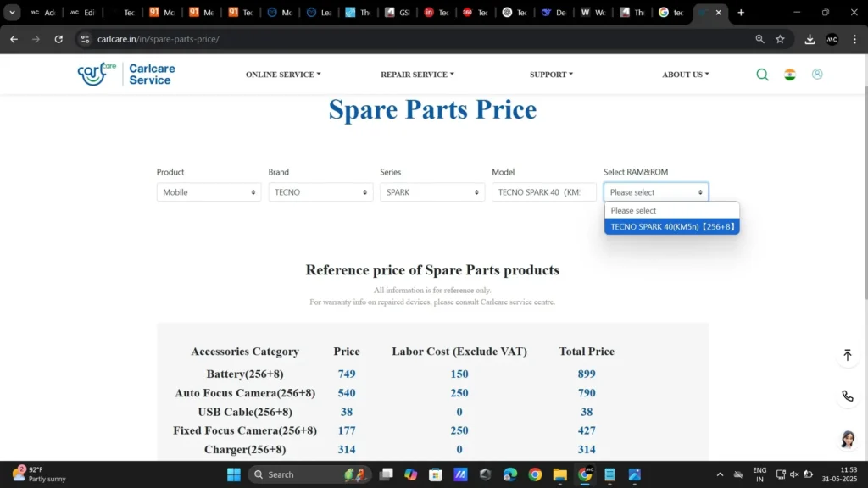Click the Battery price 749
The image size is (868, 488).
click(x=347, y=374)
